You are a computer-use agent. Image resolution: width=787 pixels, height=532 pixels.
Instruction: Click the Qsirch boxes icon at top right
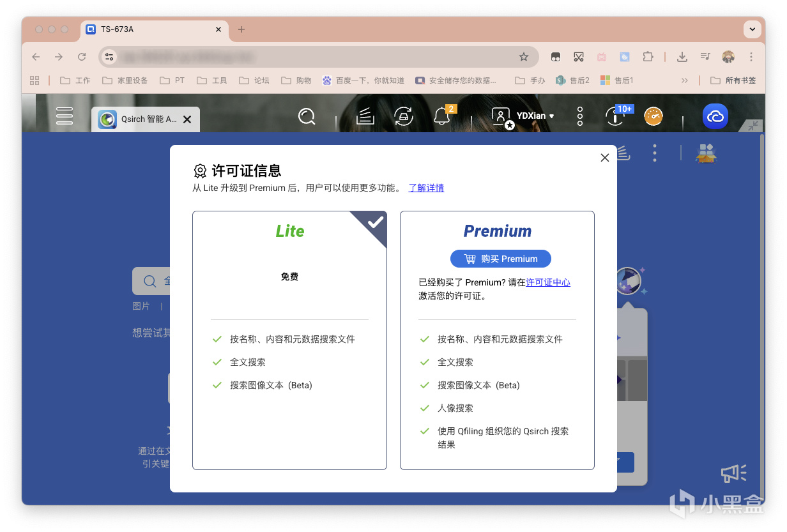pos(706,153)
